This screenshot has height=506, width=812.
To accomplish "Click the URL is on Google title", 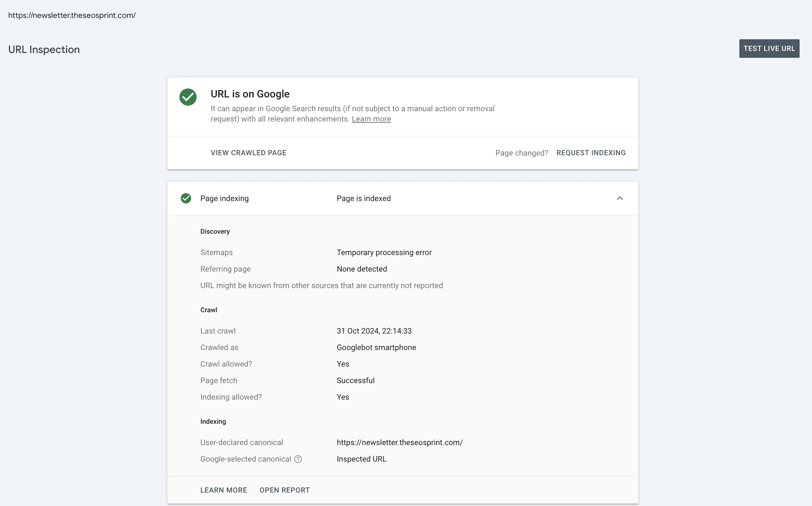I will point(250,94).
